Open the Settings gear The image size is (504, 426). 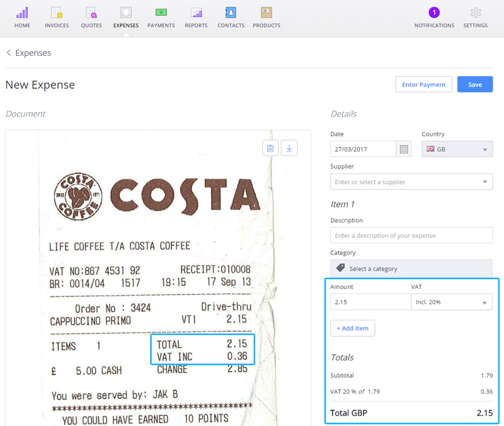[x=476, y=18]
